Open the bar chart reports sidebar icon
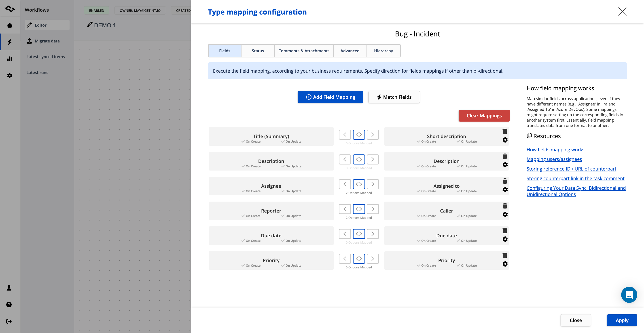This screenshot has height=333, width=644. [9, 59]
